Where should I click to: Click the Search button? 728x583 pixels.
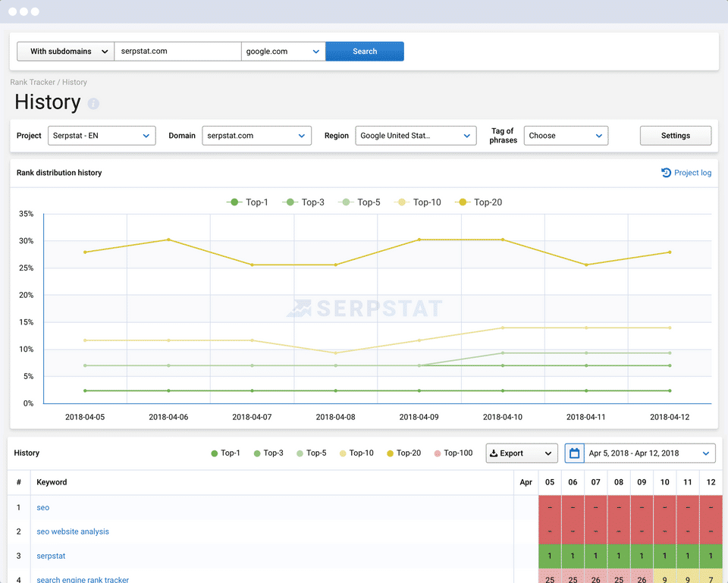(x=365, y=52)
